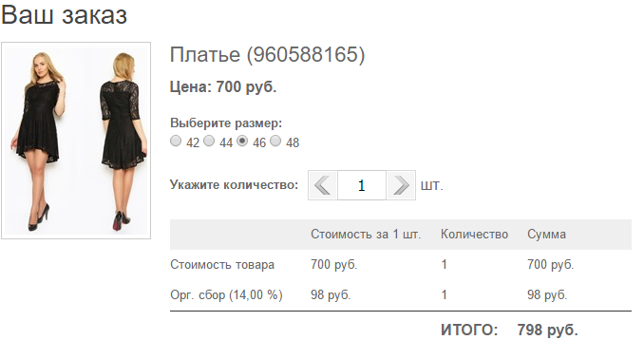Open product title Платье (960588165)
The height and width of the screenshot is (359, 644).
click(x=267, y=55)
